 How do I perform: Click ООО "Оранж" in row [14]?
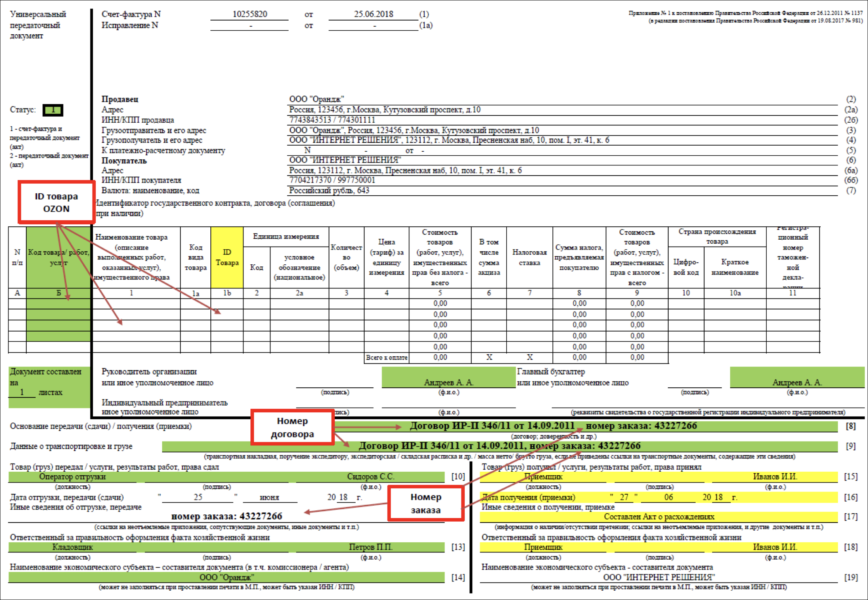(226, 578)
